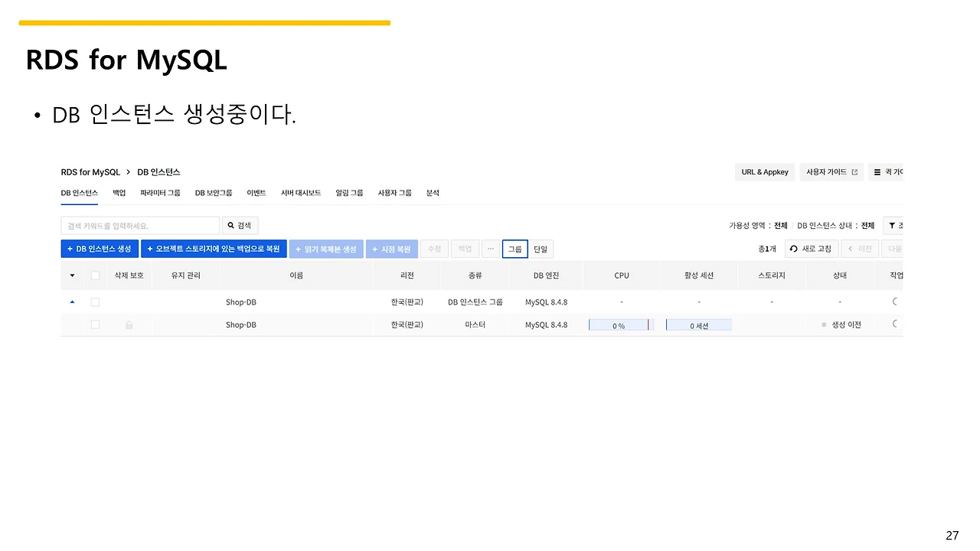This screenshot has height=551, width=980.
Task: Click the external link icon on 사용자 가이드
Action: tap(854, 172)
